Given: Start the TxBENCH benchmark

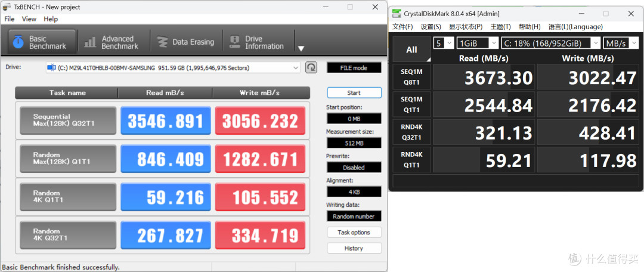Looking at the screenshot, I should (x=354, y=93).
